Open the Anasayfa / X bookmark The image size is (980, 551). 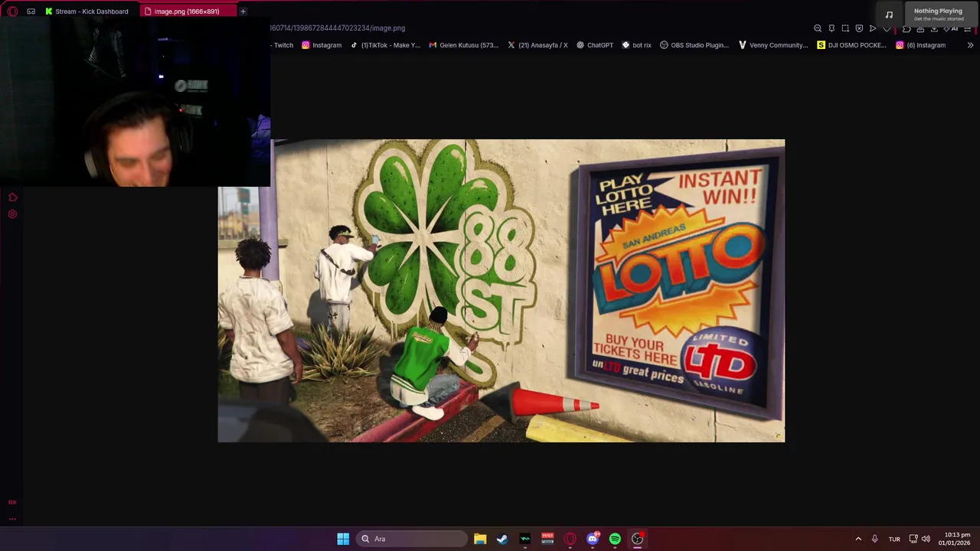(x=537, y=45)
